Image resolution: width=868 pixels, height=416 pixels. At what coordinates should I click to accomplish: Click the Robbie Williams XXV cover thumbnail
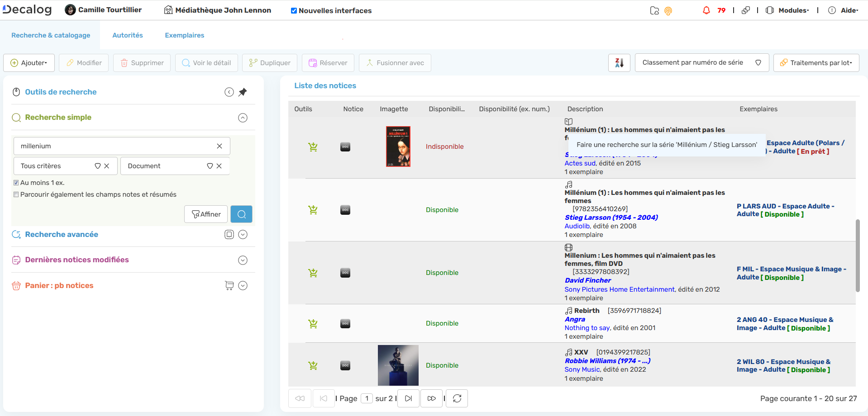click(x=398, y=365)
